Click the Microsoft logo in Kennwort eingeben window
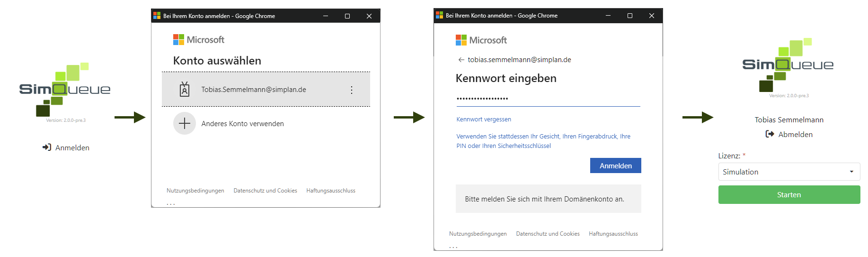The height and width of the screenshot is (257, 868). point(481,40)
